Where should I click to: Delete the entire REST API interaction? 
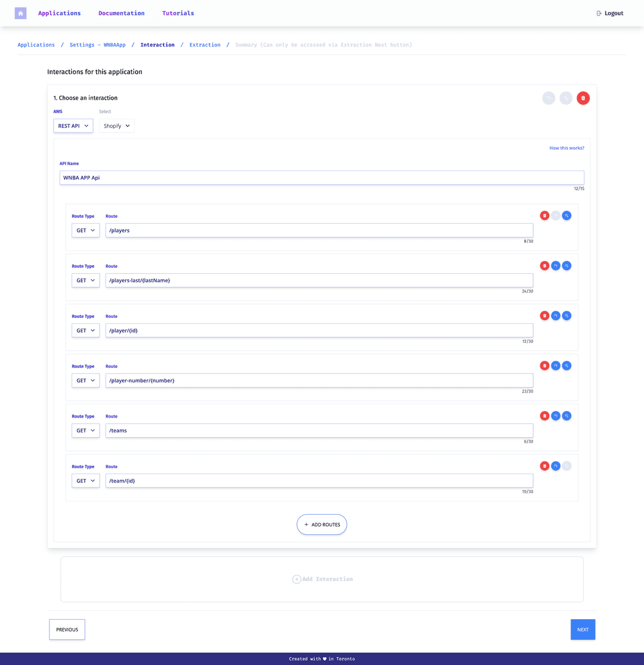(x=583, y=98)
